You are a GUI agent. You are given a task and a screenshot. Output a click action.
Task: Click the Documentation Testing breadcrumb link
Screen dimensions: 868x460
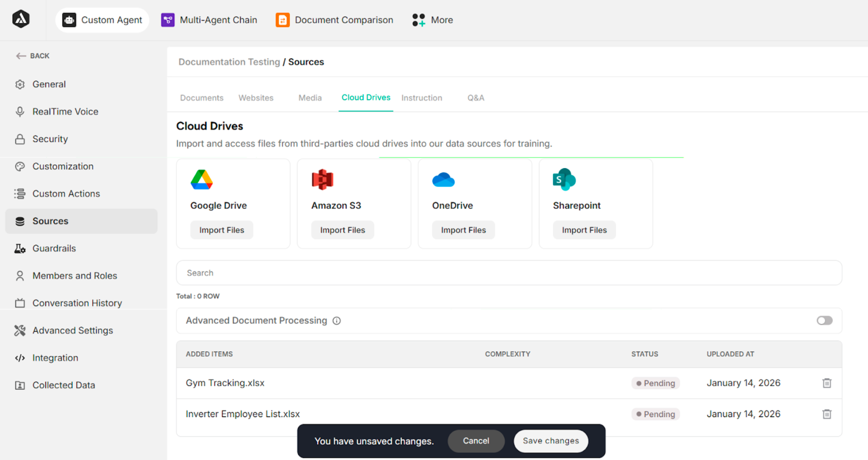[x=229, y=62]
